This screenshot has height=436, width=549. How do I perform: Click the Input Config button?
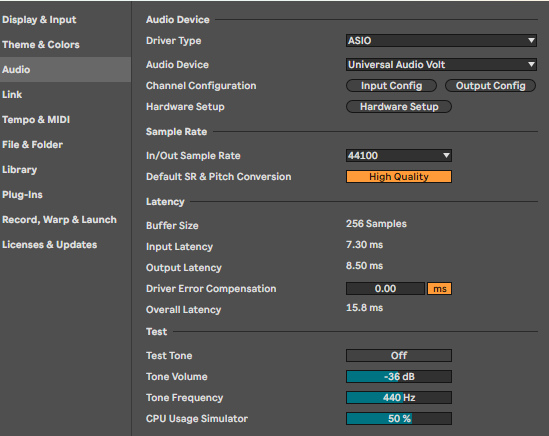tap(391, 85)
